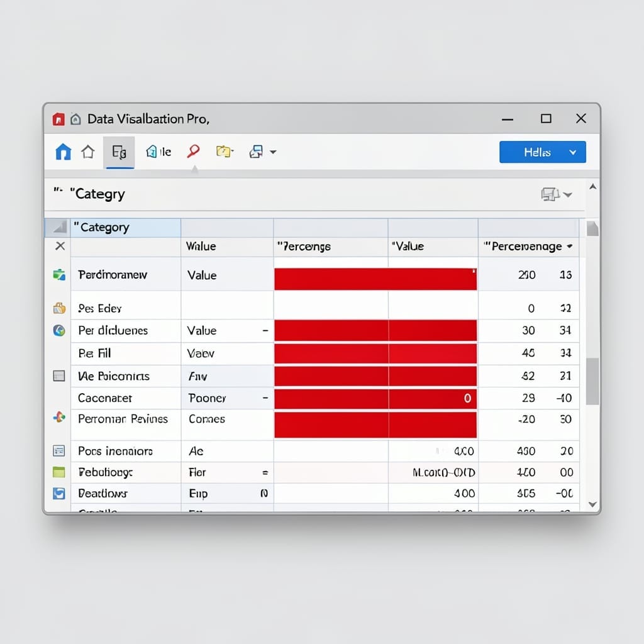
Task: Click the green window icon beside Pebutiougt
Action: [x=59, y=472]
